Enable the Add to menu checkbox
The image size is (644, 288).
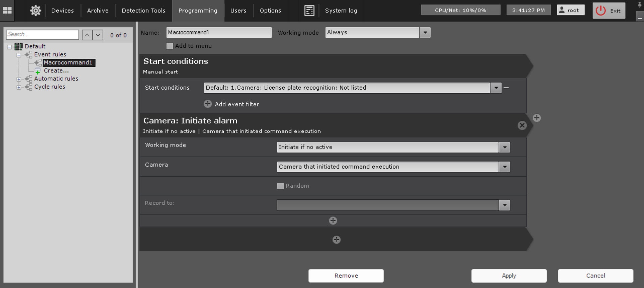point(170,46)
